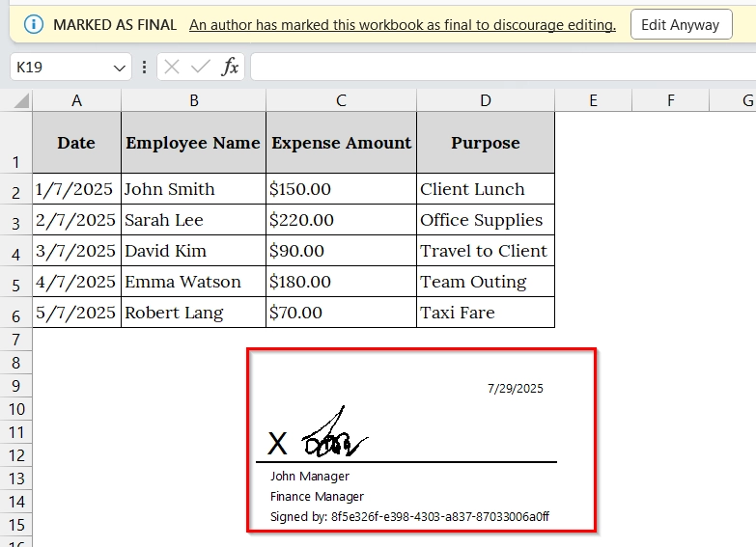Screen dimensions: 756x547
Task: Select row 5 header
Action: click(15, 282)
